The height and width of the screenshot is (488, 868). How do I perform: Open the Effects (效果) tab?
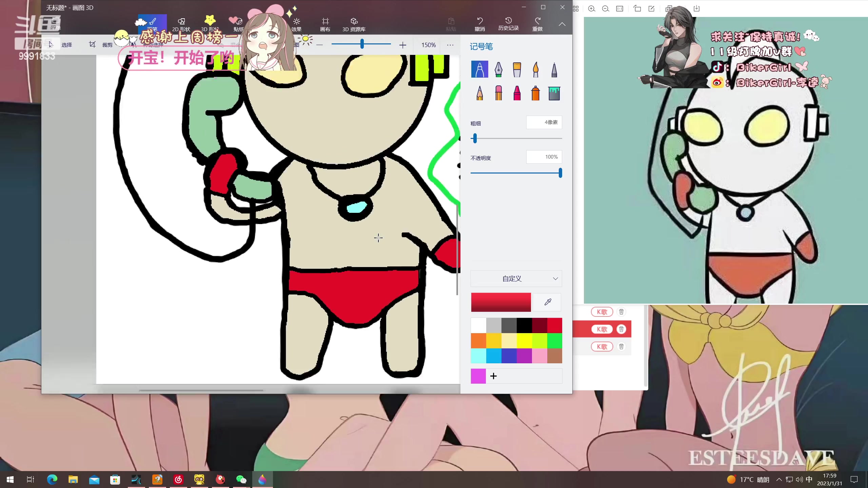tap(296, 24)
